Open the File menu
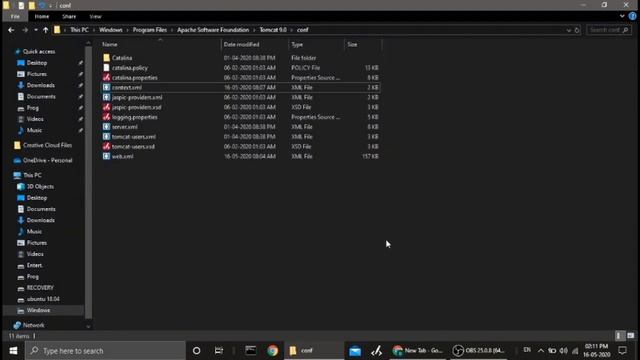The image size is (640, 360). click(15, 16)
